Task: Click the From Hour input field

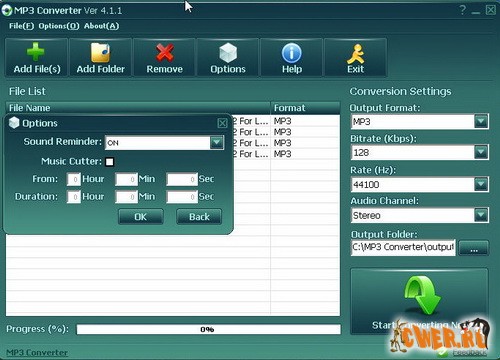Action: [74, 179]
